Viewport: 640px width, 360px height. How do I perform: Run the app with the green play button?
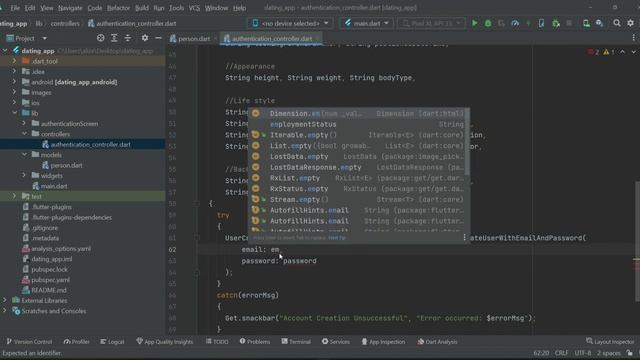pyautogui.click(x=474, y=23)
